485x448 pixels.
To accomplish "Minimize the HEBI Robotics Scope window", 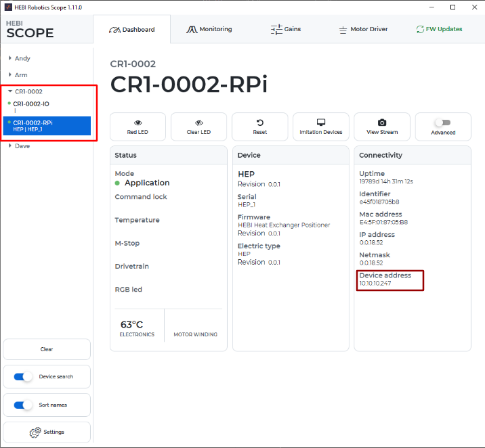I will (x=431, y=7).
